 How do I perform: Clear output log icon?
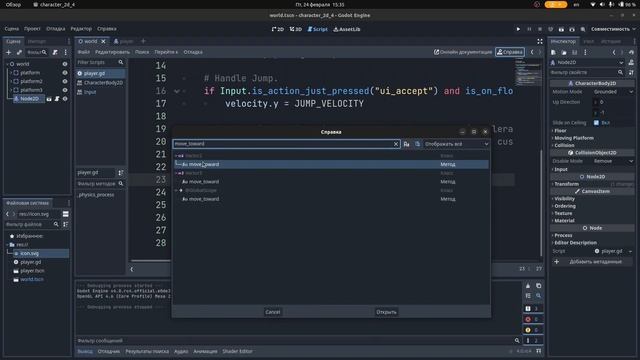pos(528,286)
